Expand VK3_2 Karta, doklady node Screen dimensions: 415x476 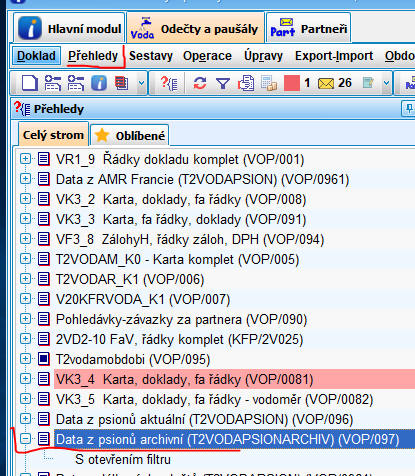click(25, 199)
